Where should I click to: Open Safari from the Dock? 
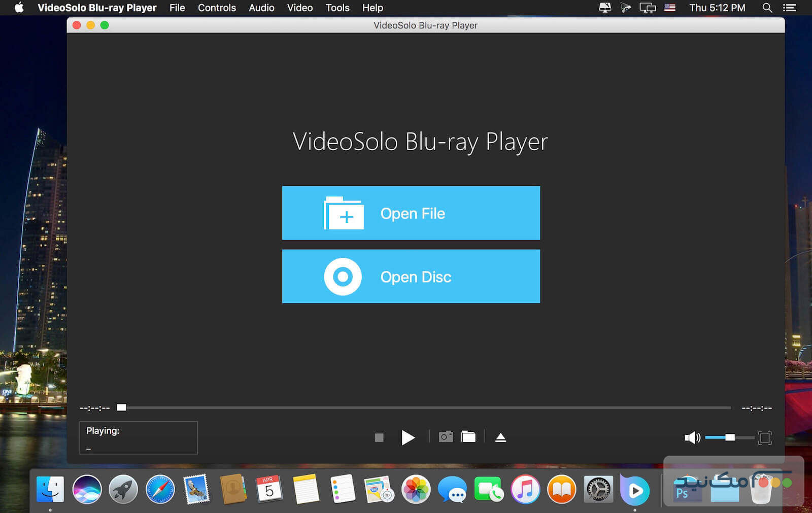[x=160, y=490]
